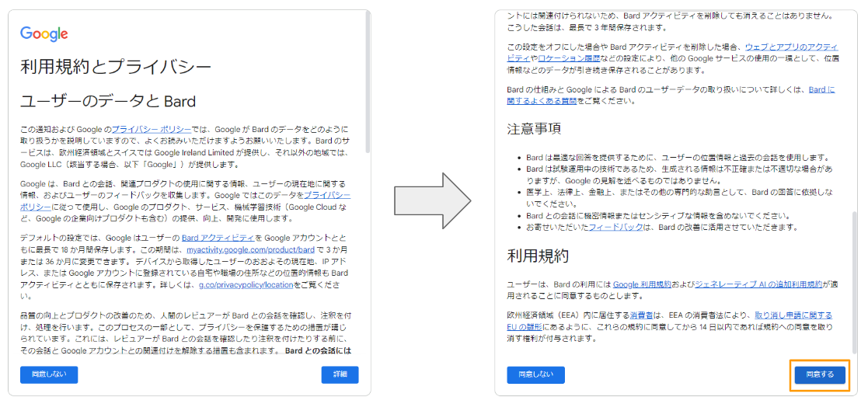Open the g.co/privacypolicy/location link
868x404 pixels.
246,286
